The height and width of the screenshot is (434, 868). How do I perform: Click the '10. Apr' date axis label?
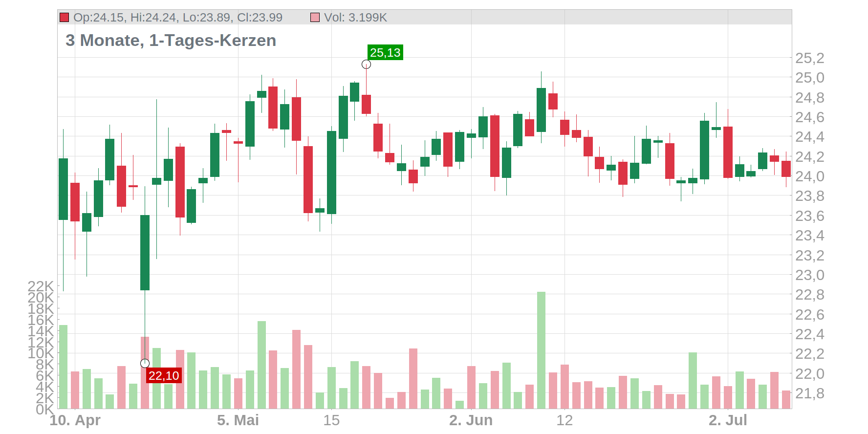coord(75,420)
